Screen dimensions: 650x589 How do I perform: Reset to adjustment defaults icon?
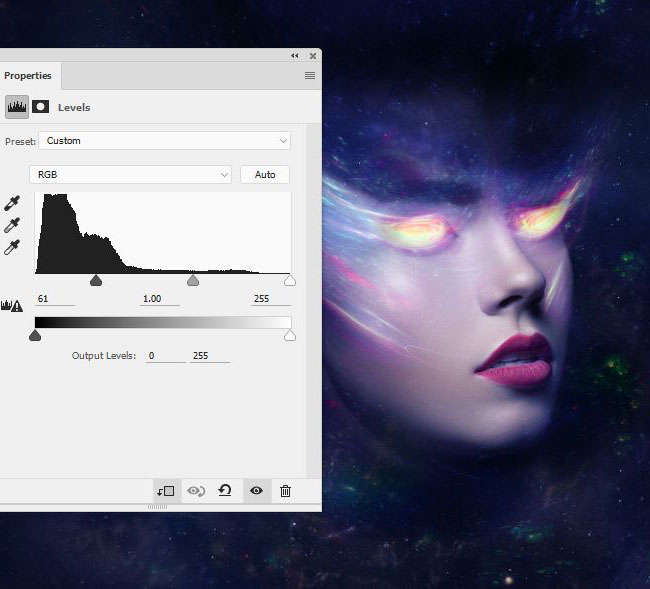(225, 491)
